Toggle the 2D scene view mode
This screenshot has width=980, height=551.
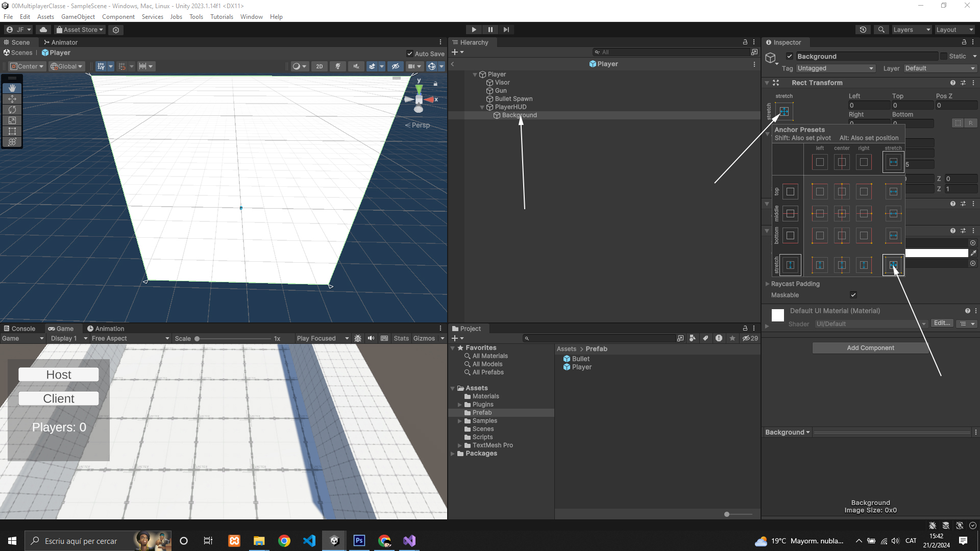click(x=319, y=66)
